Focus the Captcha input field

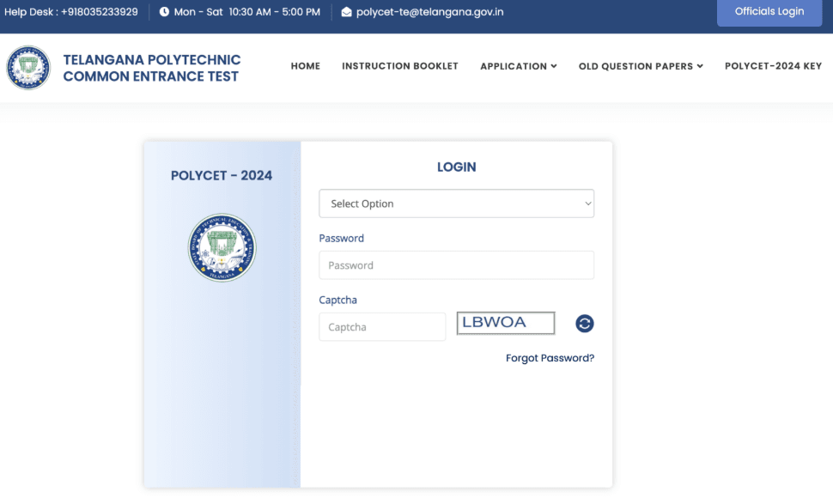click(382, 326)
